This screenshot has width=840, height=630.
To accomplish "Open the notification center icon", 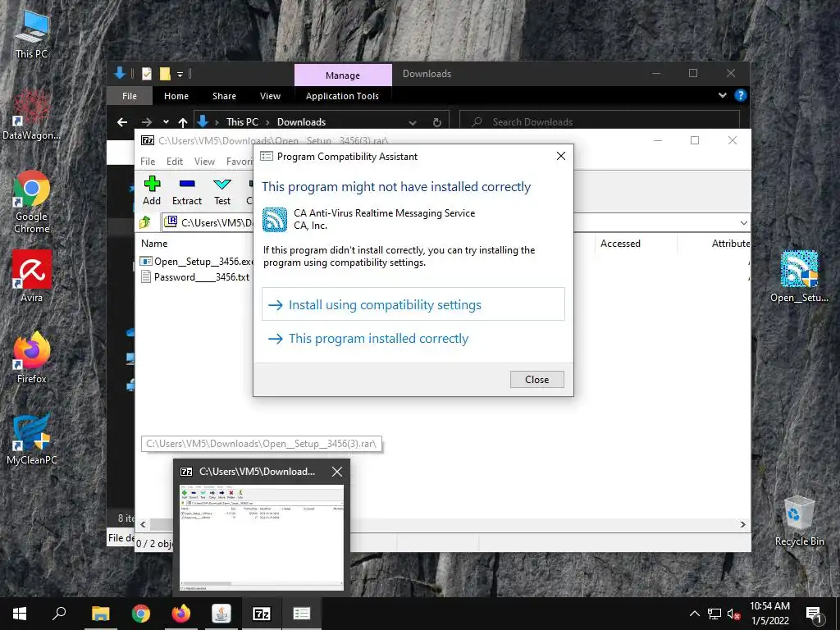I will (814, 614).
